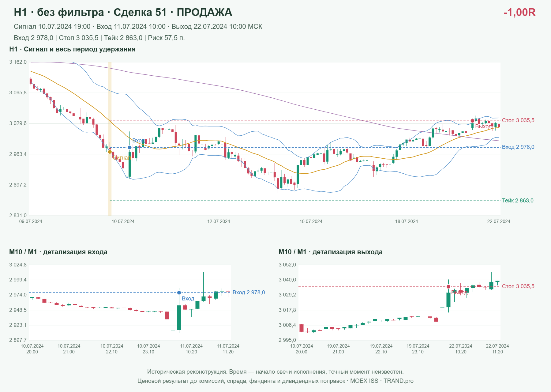The image size is (551, 392).
Task: Click the orange signal marker dot on H1 chart
Action: [x=110, y=152]
